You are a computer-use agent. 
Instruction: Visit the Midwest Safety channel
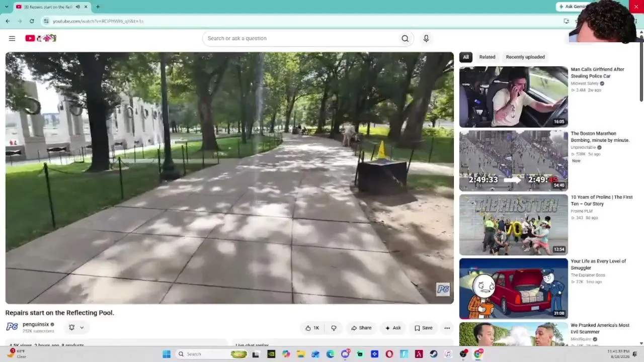[585, 83]
